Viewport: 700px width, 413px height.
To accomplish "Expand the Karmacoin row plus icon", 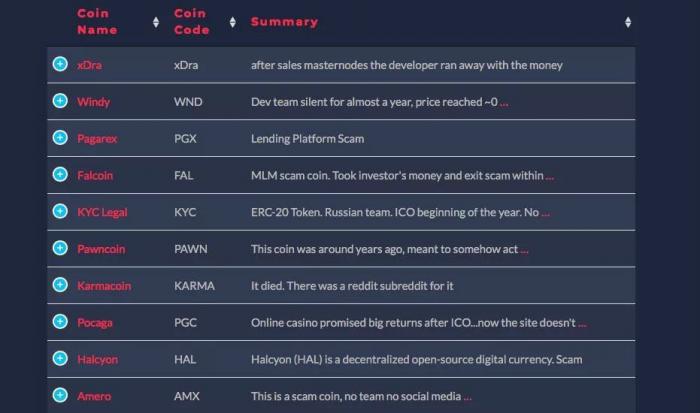I will [x=60, y=286].
